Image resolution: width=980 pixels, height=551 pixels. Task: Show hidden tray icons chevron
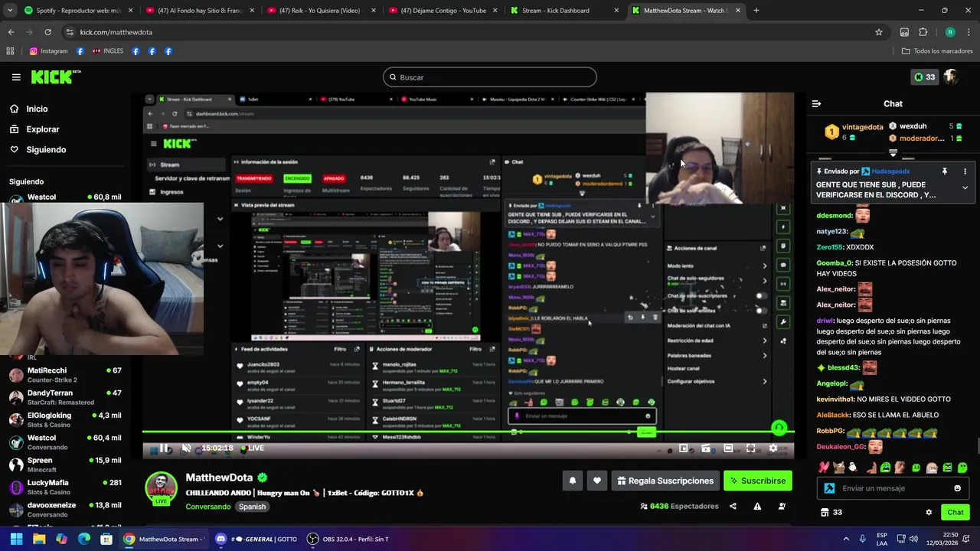tap(846, 539)
